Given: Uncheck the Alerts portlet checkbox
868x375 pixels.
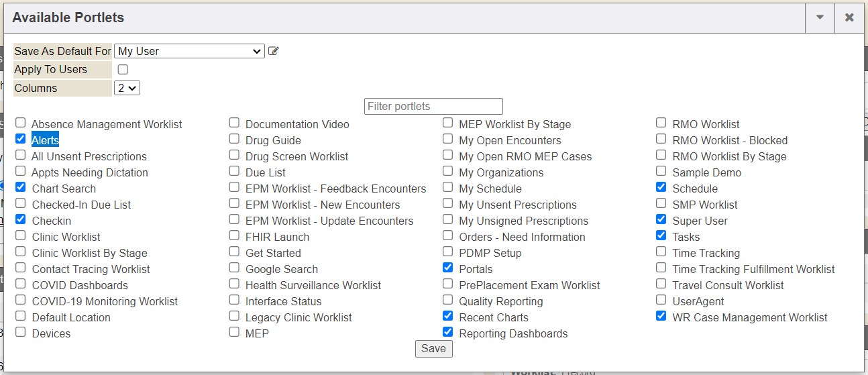Looking at the screenshot, I should click(x=21, y=139).
